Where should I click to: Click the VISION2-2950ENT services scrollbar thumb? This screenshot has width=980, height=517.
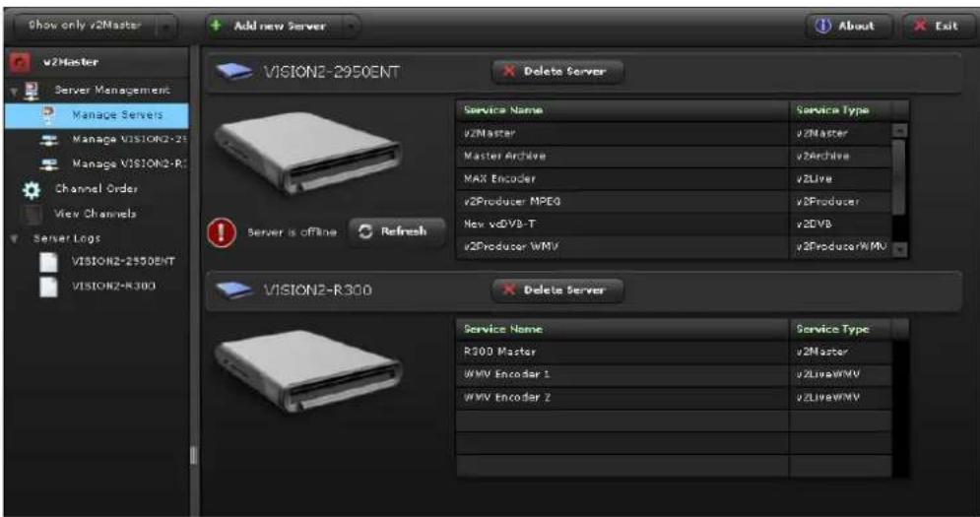[900, 178]
